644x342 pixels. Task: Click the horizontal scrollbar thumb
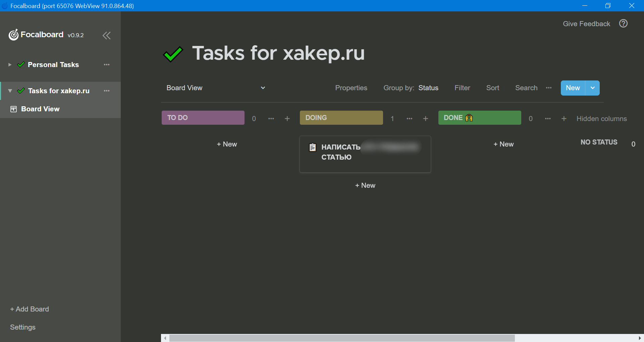click(x=342, y=338)
